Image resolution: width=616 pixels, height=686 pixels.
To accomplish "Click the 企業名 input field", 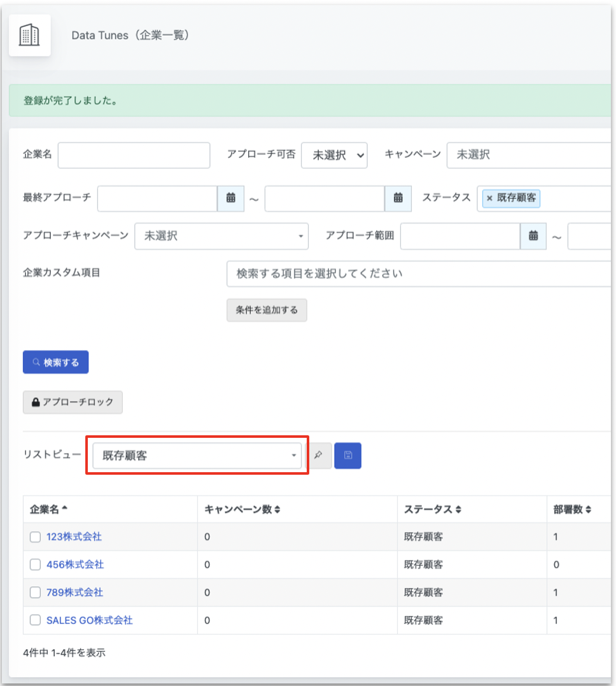I will [134, 155].
